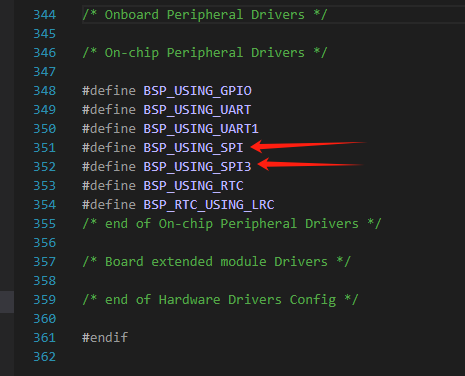Select BSP_USING_GPIO macro name

[198, 91]
